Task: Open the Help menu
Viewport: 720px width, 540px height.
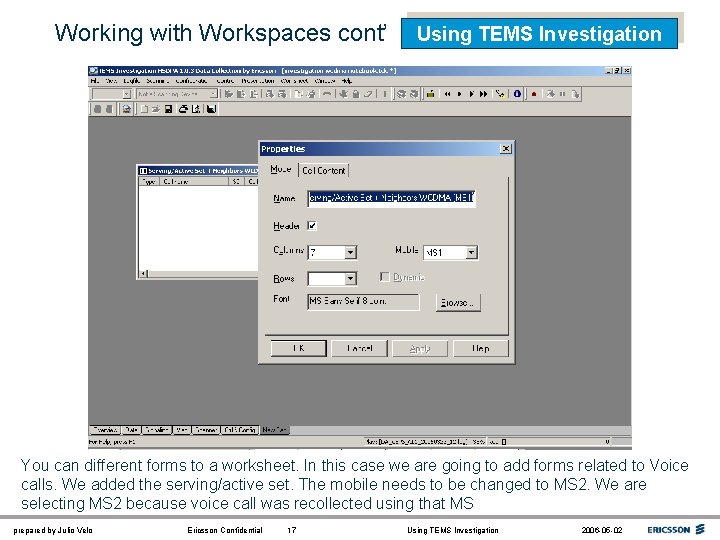Action: point(348,81)
